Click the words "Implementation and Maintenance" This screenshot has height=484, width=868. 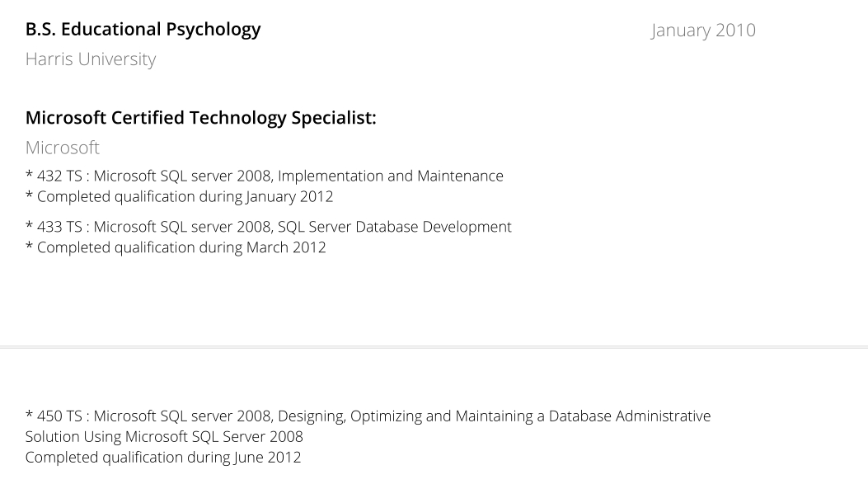(391, 176)
